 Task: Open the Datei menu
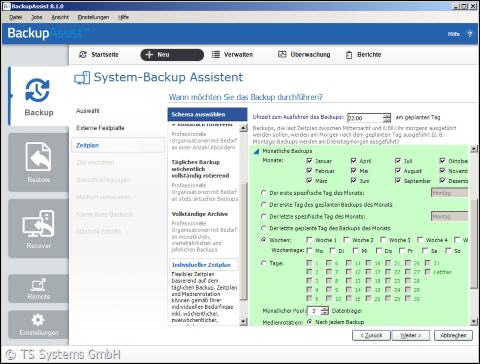coord(16,17)
